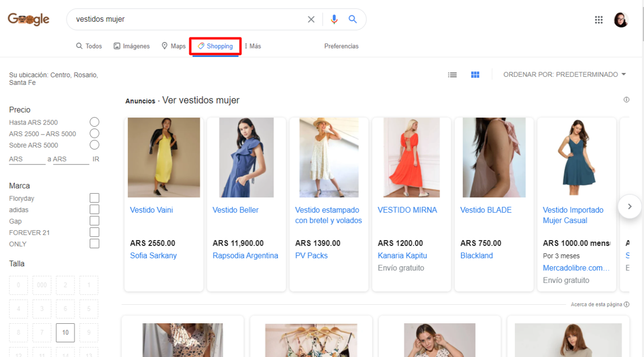This screenshot has width=644, height=357.
Task: Open Vestido estampado con bretel link
Action: click(329, 215)
